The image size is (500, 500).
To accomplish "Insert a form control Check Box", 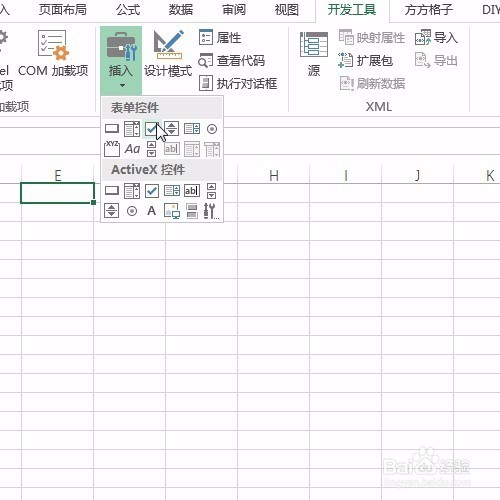I will [x=152, y=129].
